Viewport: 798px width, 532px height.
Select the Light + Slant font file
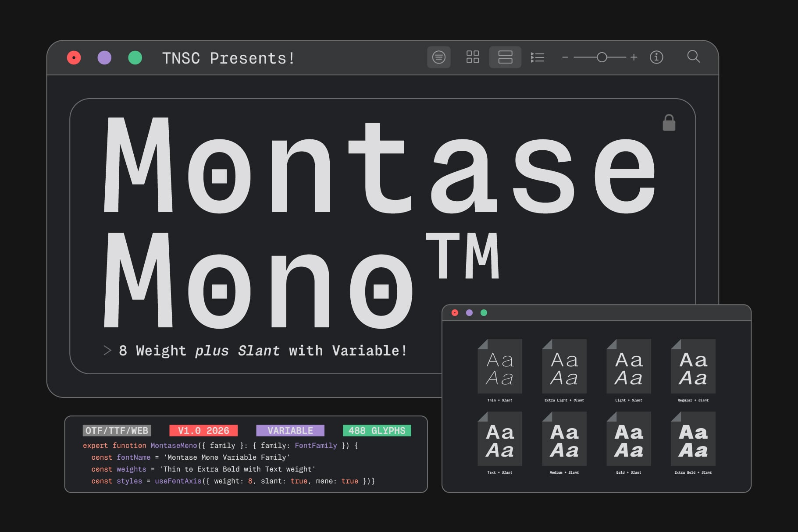[x=629, y=366]
